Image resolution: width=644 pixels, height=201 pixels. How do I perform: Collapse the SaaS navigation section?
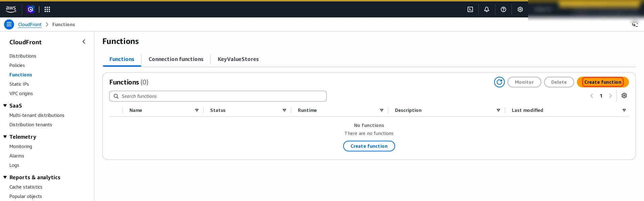pos(5,106)
